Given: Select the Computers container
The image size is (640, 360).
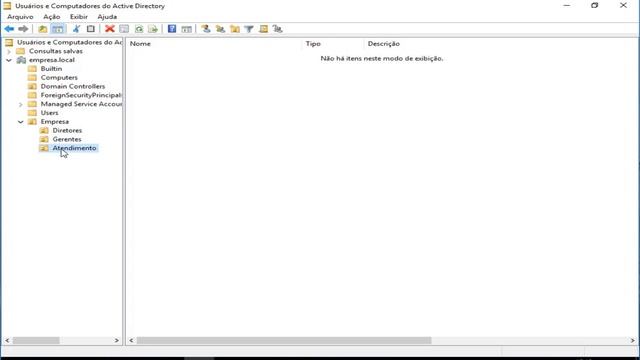Looking at the screenshot, I should point(59,78).
